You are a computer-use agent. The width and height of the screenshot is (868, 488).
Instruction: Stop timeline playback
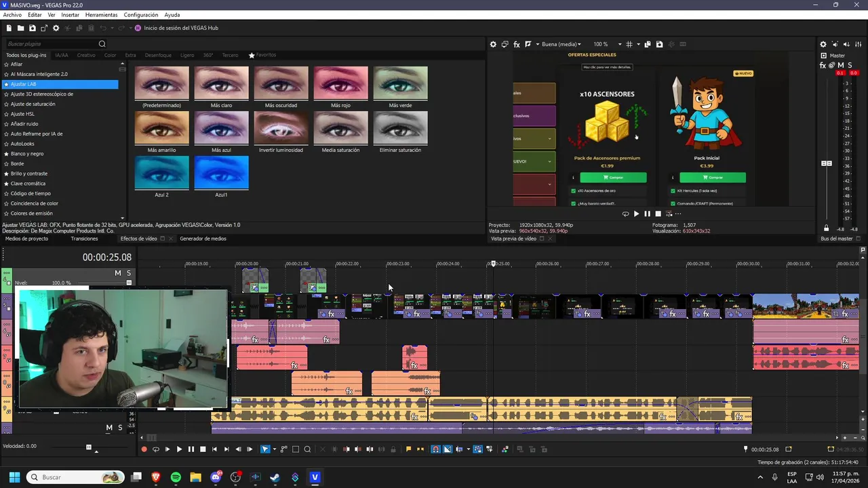pyautogui.click(x=203, y=449)
